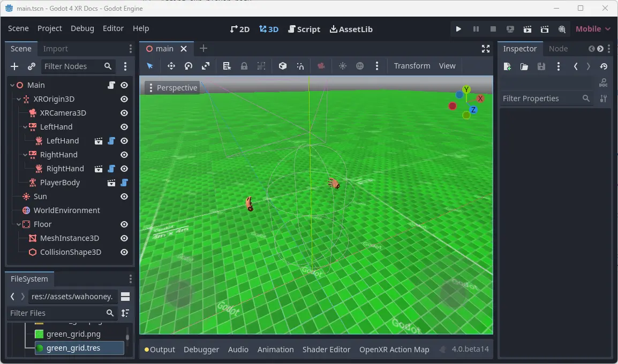Switch to the Script workspace tab

(304, 29)
